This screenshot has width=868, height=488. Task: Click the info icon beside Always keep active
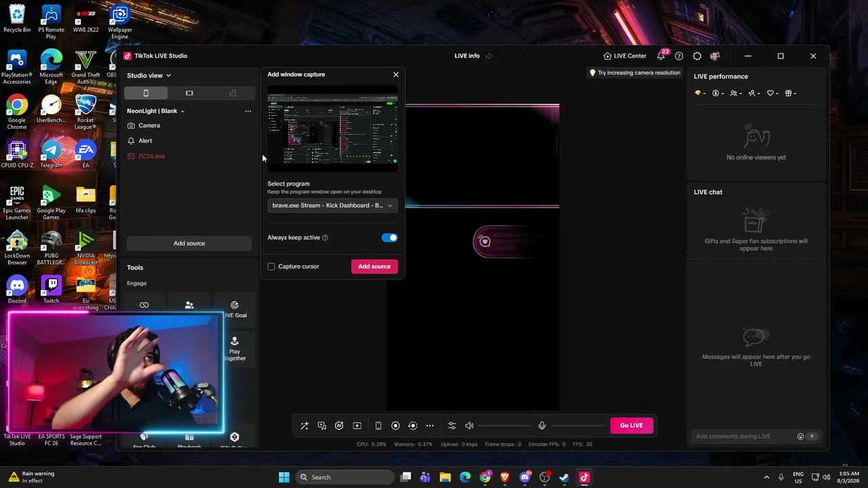pos(325,238)
